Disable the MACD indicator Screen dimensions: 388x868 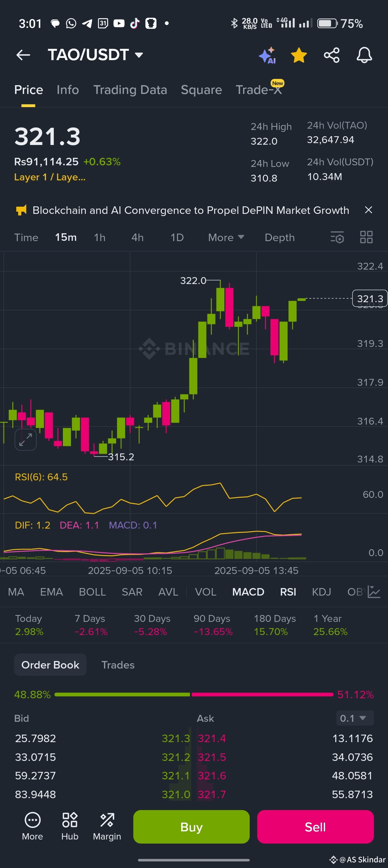(248, 592)
